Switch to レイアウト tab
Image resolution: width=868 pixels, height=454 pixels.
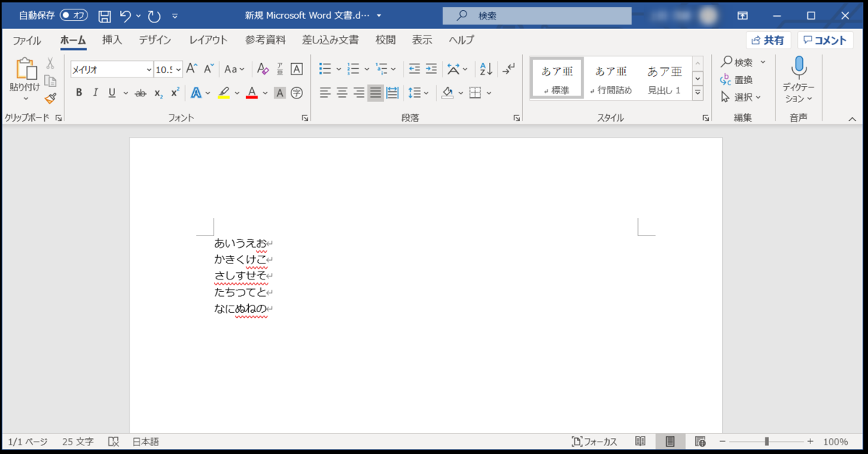[208, 41]
